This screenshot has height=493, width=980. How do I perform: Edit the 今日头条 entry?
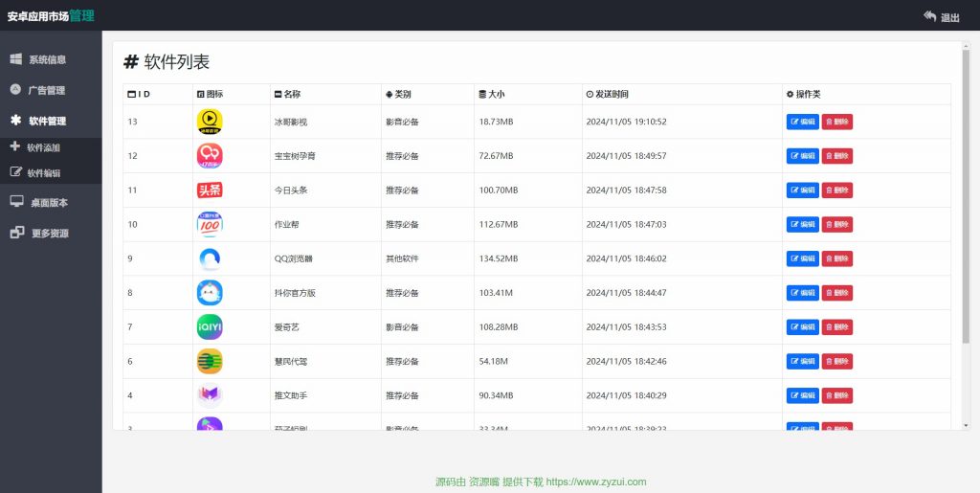pos(803,190)
